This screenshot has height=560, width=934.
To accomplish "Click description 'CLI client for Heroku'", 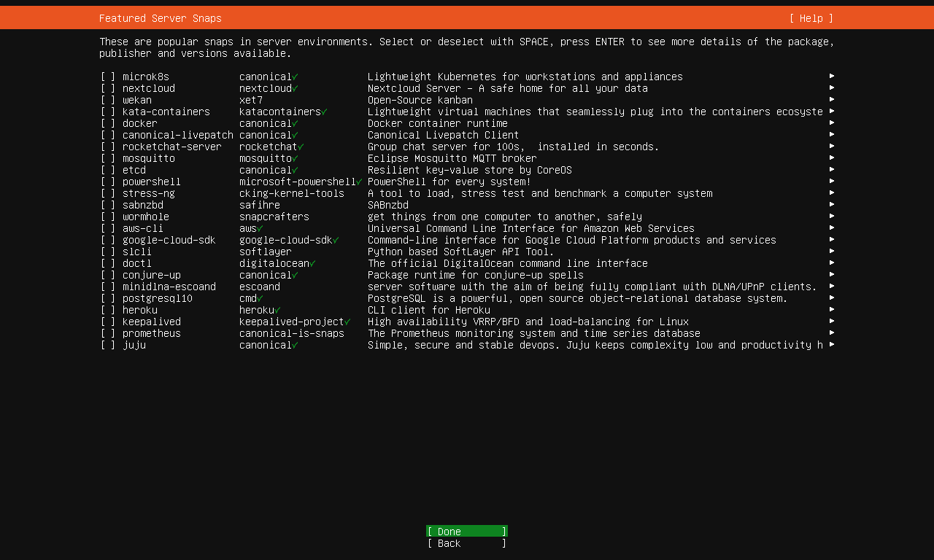I will tap(429, 310).
